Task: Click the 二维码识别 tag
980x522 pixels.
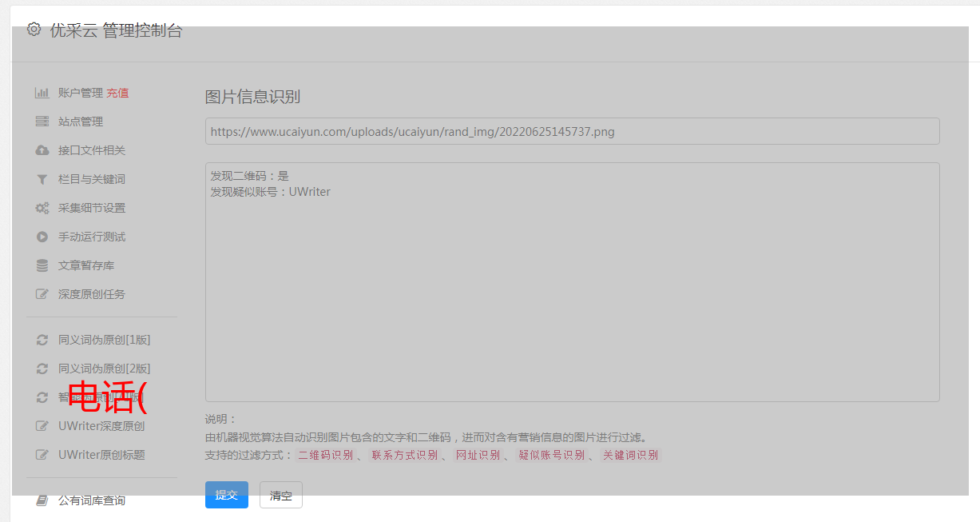Action: tap(325, 455)
